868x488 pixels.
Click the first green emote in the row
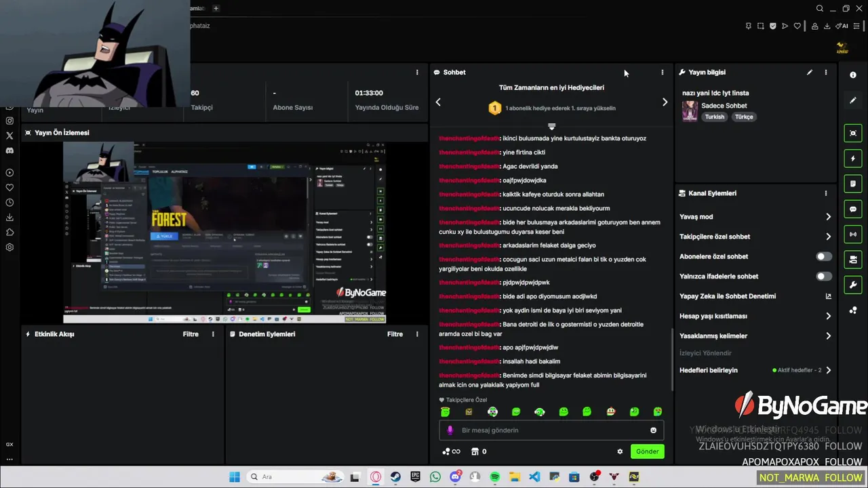446,411
